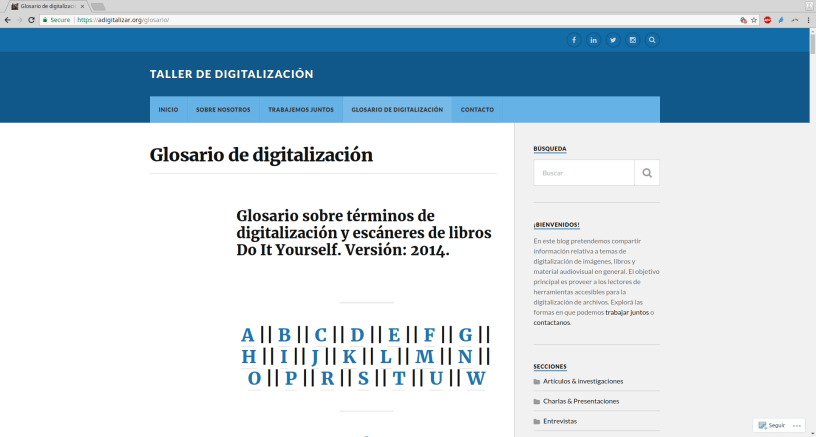Select the CONTACTO navigation item
This screenshot has height=437, width=816.
[x=477, y=109]
